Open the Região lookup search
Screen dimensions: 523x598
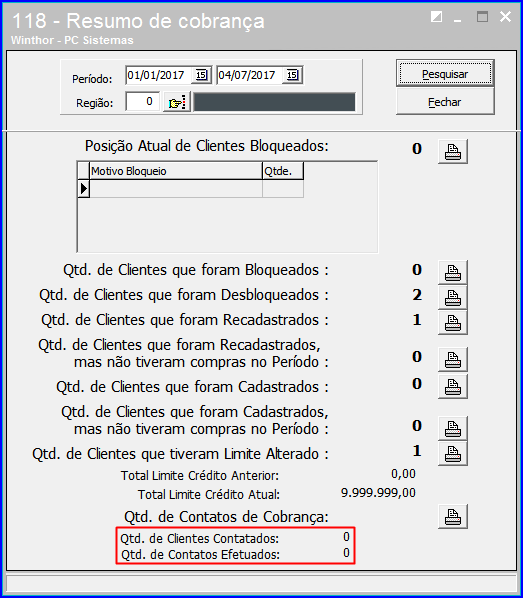click(x=177, y=102)
